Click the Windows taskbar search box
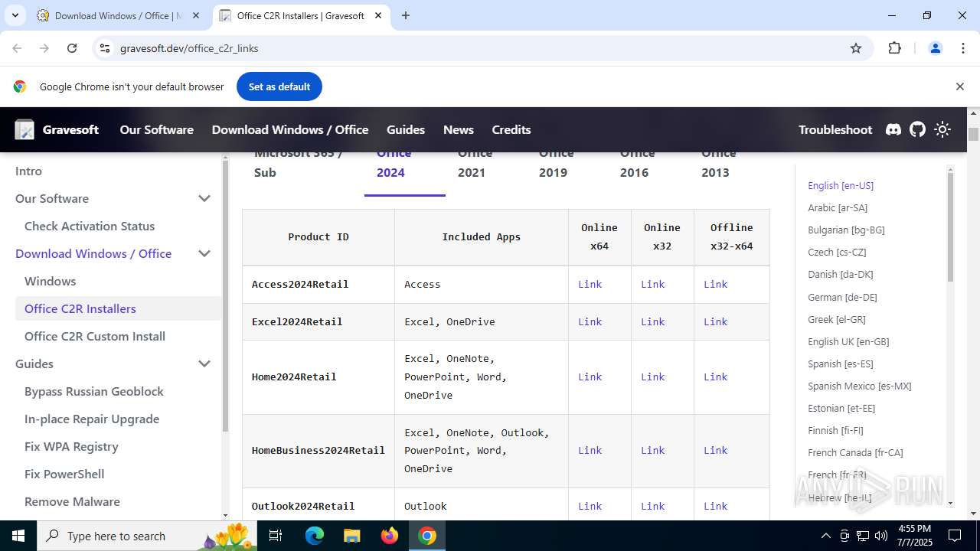Screen dimensions: 980x551 148,536
